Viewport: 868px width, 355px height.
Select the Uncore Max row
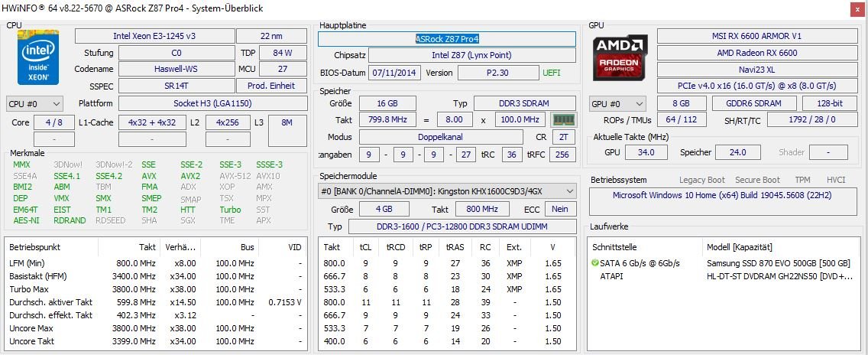coord(156,327)
